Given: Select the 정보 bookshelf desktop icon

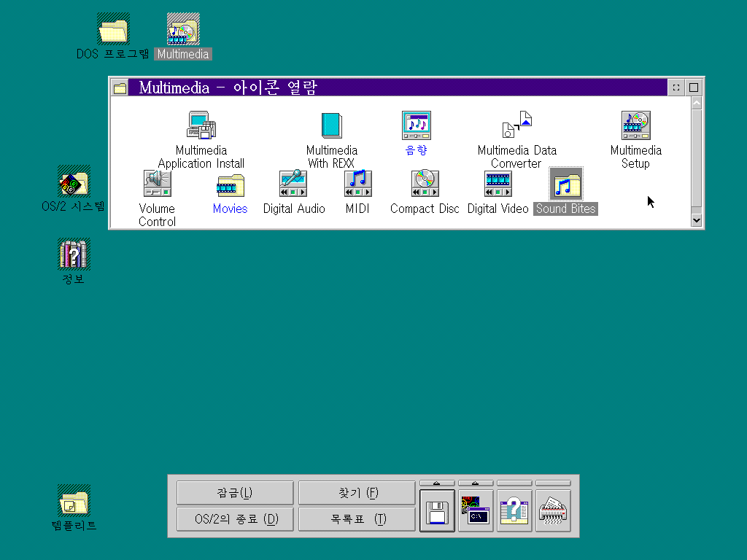Looking at the screenshot, I should (x=74, y=254).
